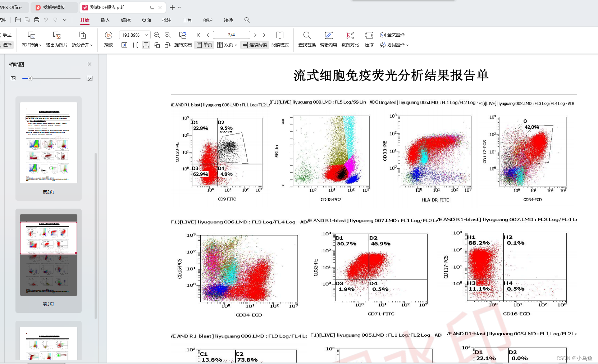Click the 编辑内容 tool
Screen dimensions: 598x364
(x=329, y=40)
